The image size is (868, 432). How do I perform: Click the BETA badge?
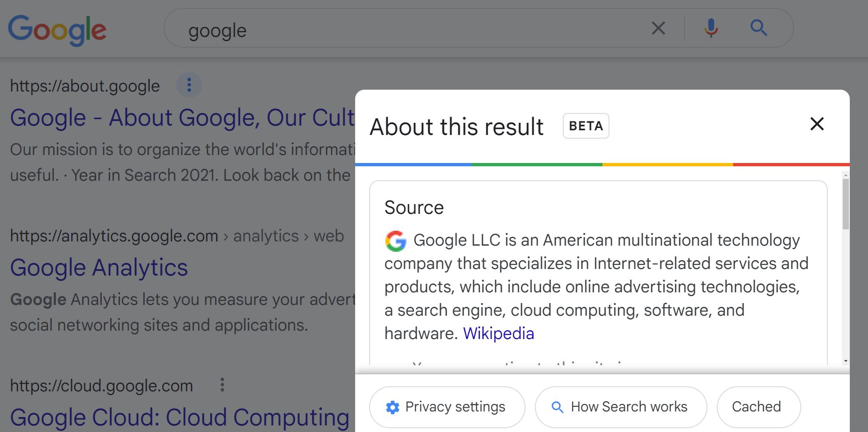[x=586, y=126]
